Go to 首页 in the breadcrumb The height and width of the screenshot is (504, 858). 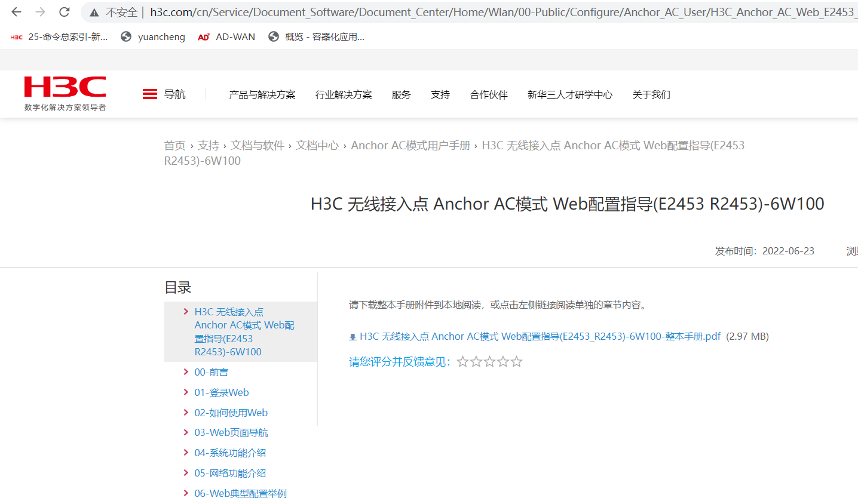pos(175,146)
